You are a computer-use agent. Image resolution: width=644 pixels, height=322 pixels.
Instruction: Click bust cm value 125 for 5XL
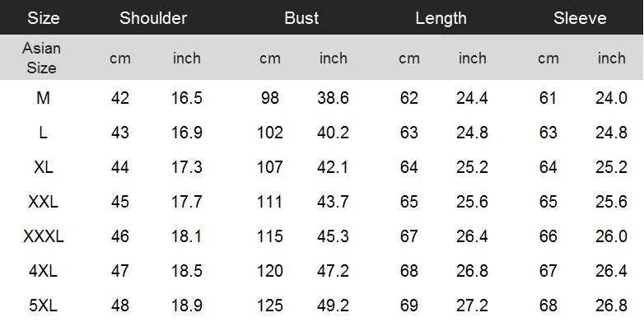coord(270,306)
